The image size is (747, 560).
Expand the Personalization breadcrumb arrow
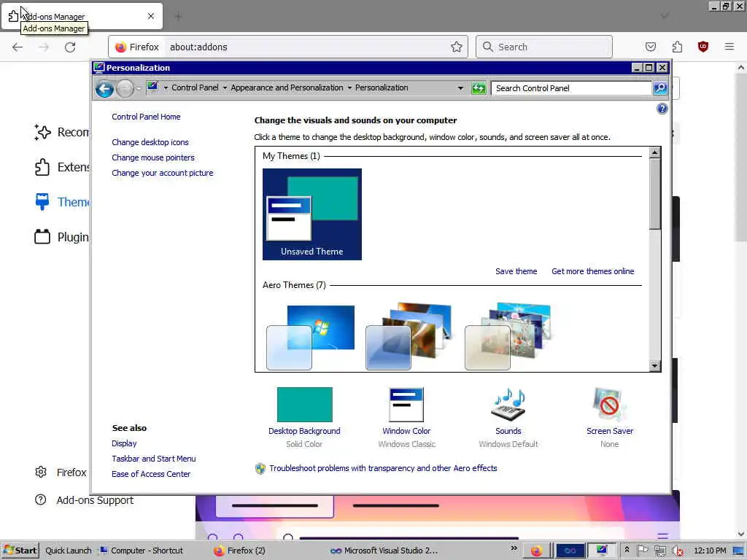pos(349,87)
